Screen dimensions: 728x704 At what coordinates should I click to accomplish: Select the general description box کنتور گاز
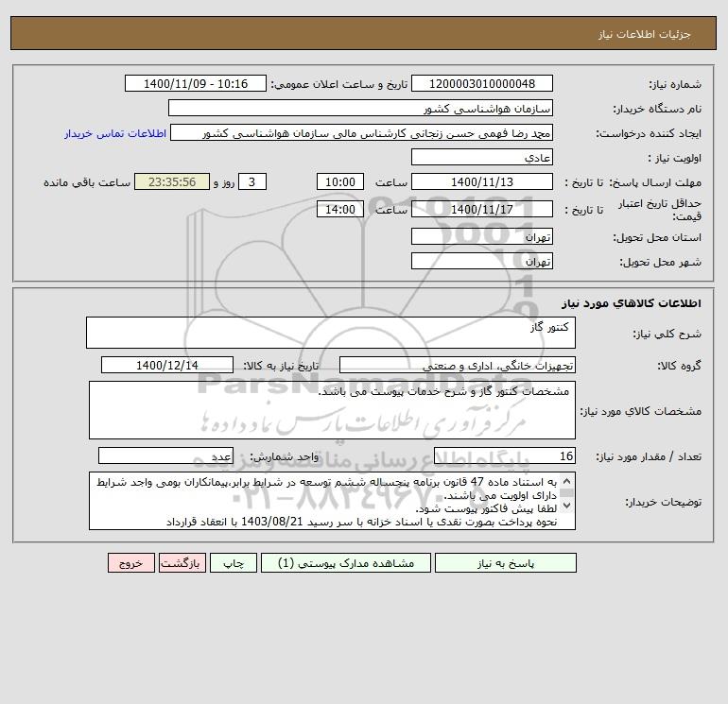(x=331, y=333)
